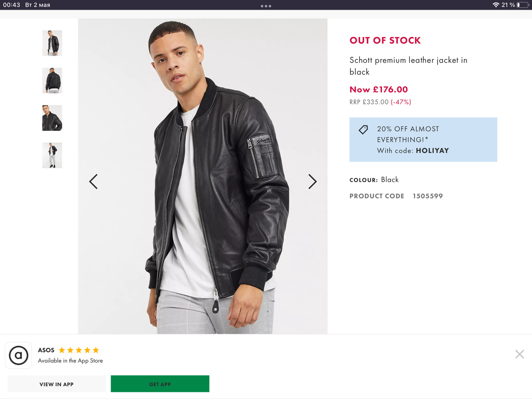Select the full-body outfit thumbnail
This screenshot has width=532, height=399.
[52, 155]
